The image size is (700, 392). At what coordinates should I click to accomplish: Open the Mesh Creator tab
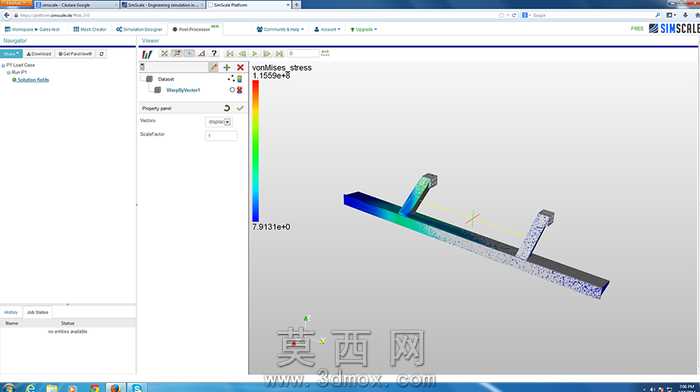[x=90, y=29]
